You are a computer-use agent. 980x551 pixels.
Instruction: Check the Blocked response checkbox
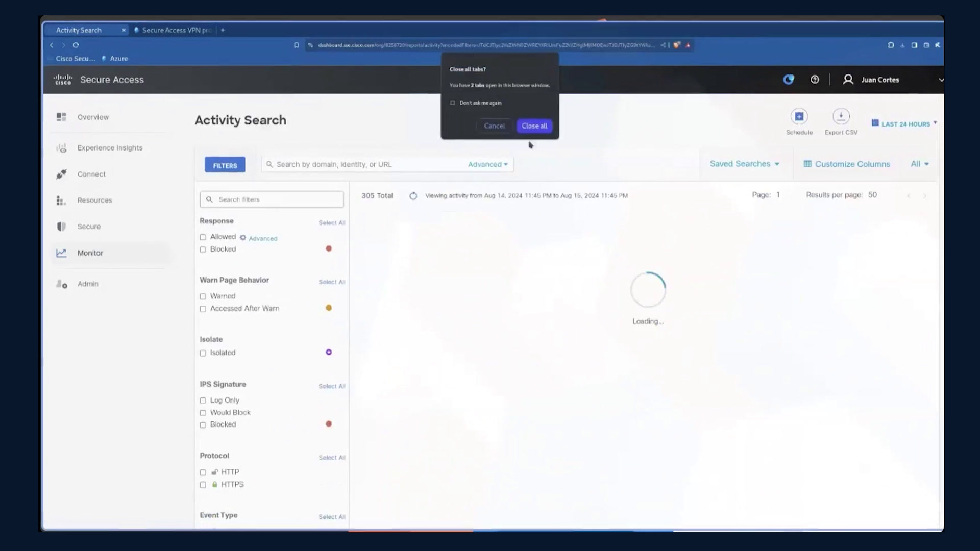203,249
